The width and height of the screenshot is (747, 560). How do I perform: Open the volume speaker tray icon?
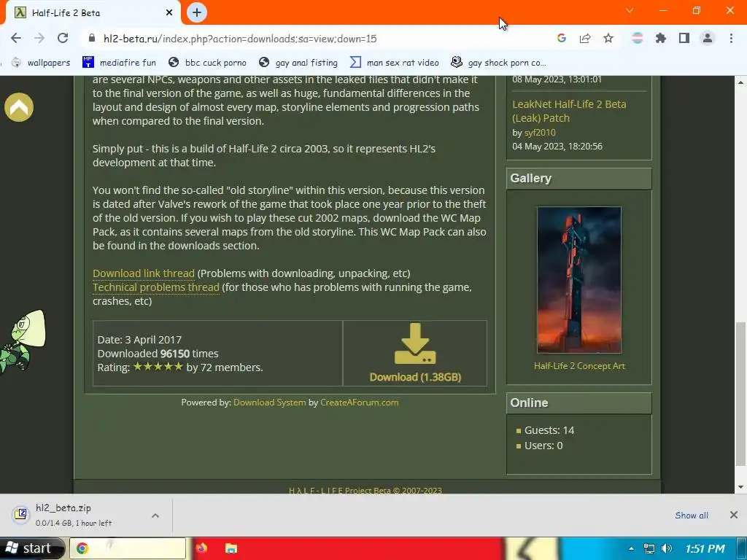pyautogui.click(x=667, y=548)
